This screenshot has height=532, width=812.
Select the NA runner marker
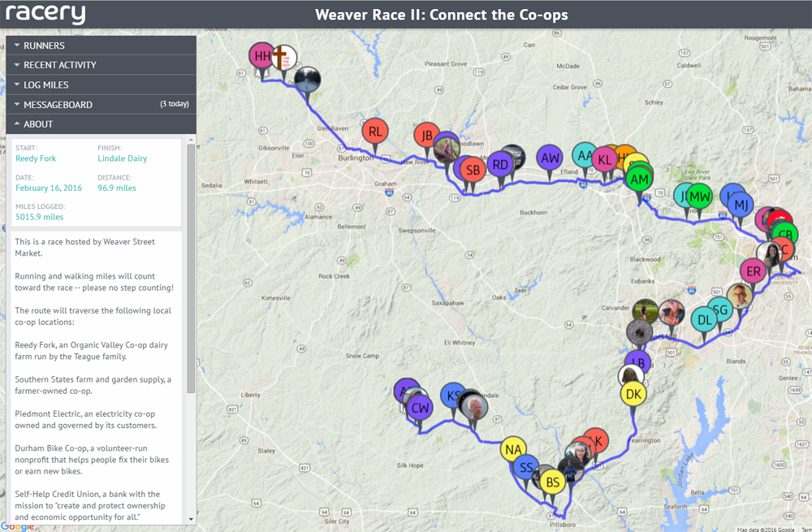(x=512, y=449)
